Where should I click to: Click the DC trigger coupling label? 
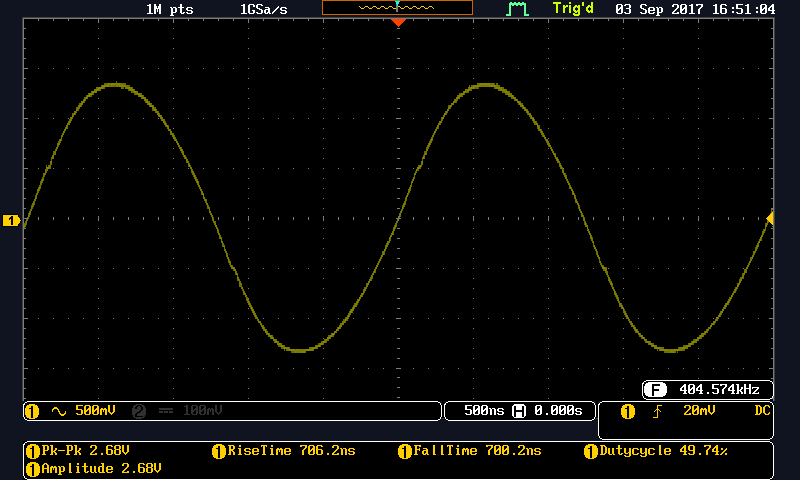coord(762,411)
